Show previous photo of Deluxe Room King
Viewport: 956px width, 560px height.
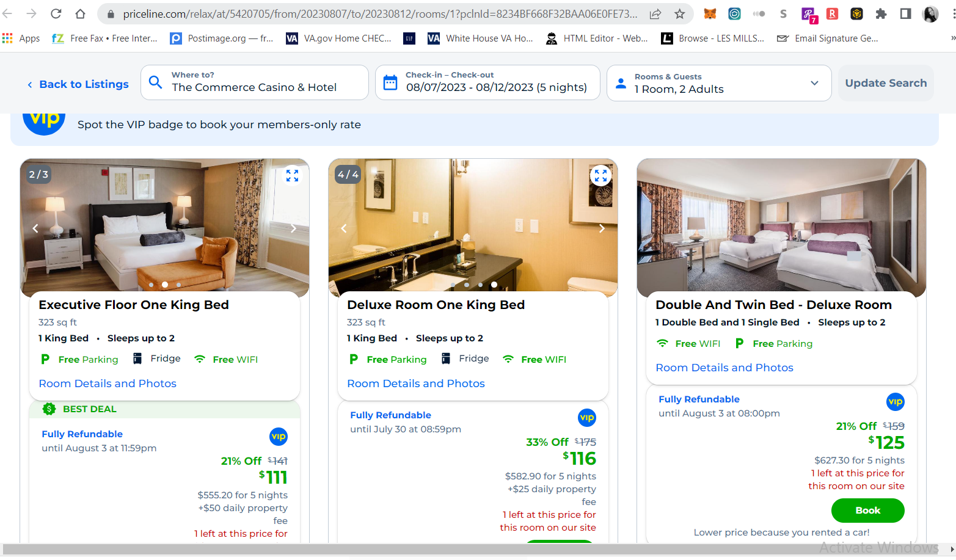tap(344, 228)
